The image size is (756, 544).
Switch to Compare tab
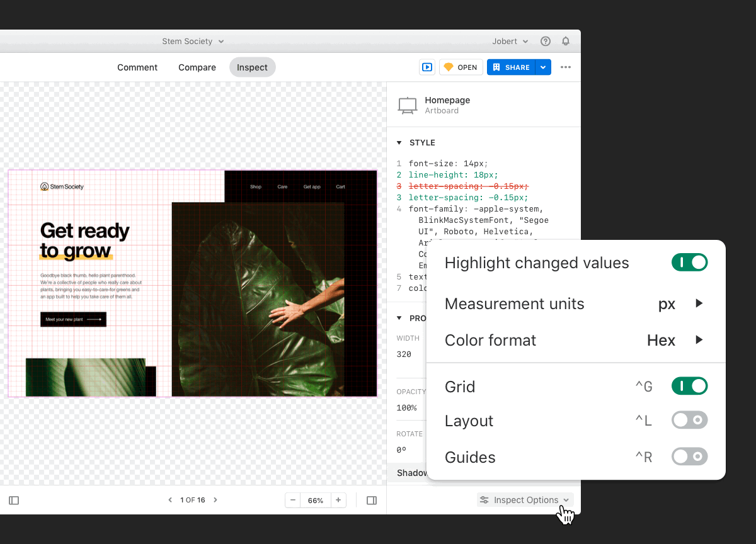click(x=197, y=67)
